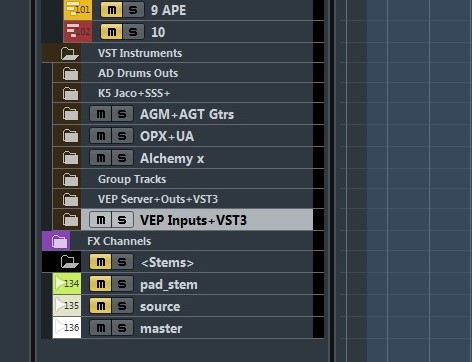Select the track named 10
Image resolution: width=472 pixels, height=362 pixels.
[158, 32]
